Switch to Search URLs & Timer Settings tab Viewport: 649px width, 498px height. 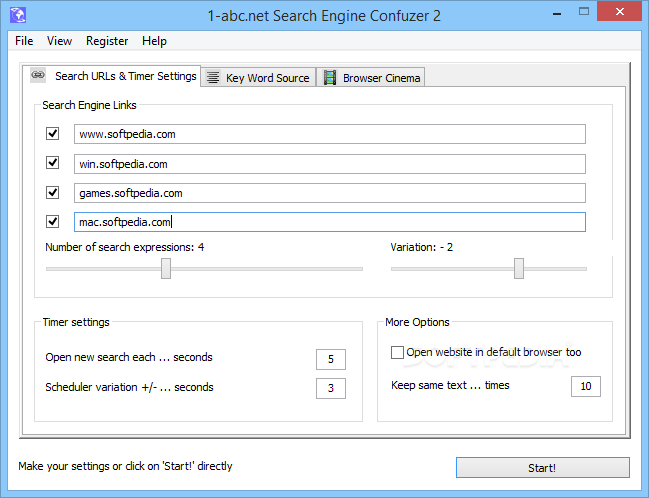tap(112, 76)
